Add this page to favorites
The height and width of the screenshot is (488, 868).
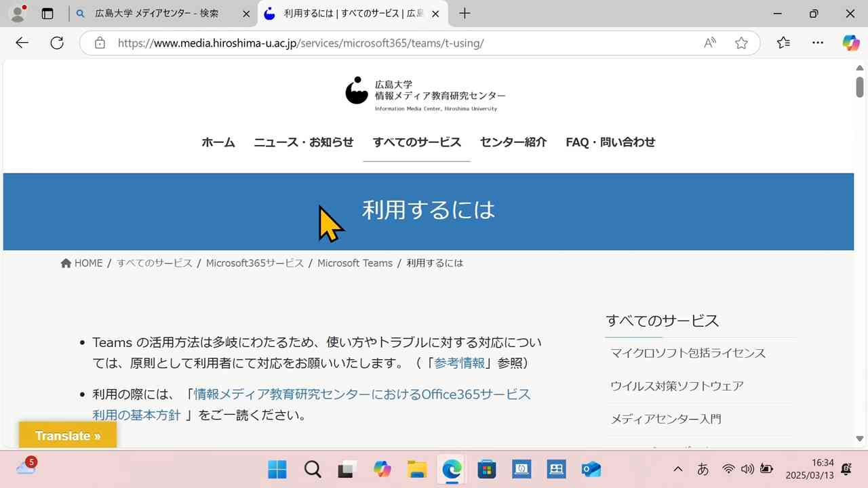741,43
